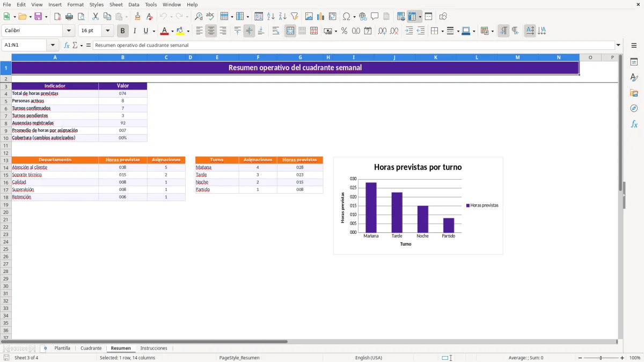644x362 pixels.
Task: Open the Background Color dropdown arrow
Action: (x=188, y=31)
